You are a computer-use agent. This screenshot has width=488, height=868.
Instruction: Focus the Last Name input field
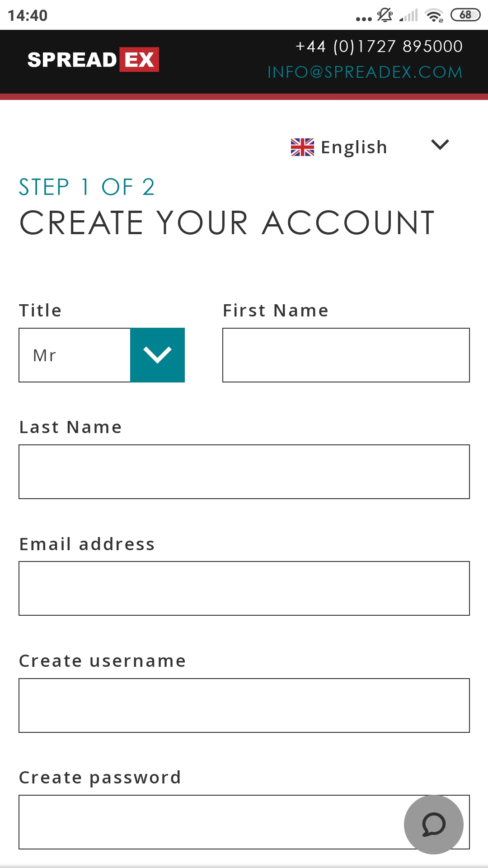pos(244,472)
